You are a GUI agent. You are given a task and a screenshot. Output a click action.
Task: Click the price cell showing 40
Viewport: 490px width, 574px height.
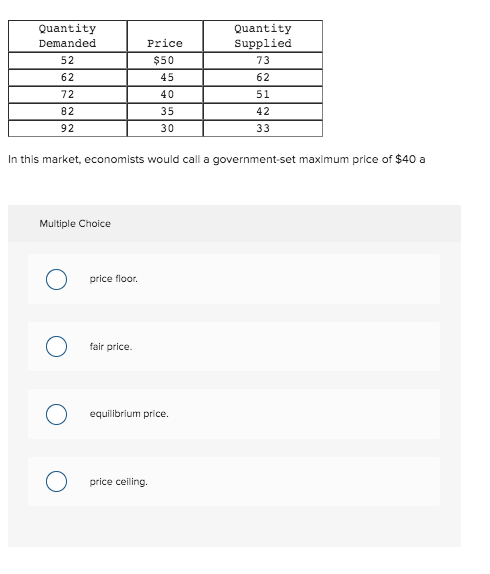click(165, 94)
